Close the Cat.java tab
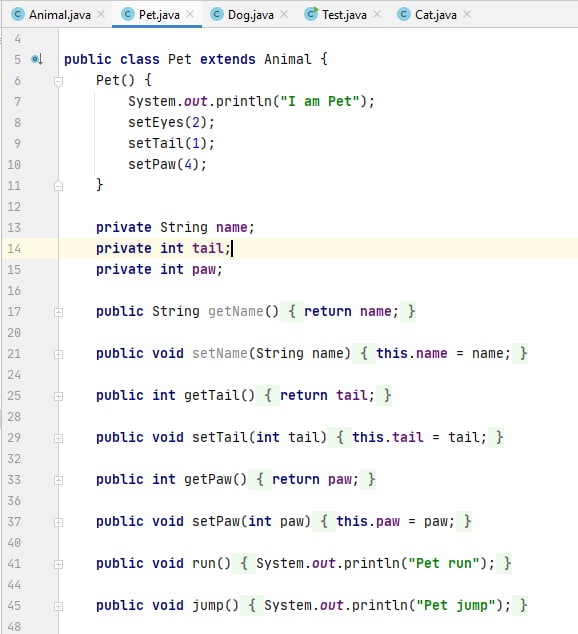The width and height of the screenshot is (578, 634). click(467, 15)
